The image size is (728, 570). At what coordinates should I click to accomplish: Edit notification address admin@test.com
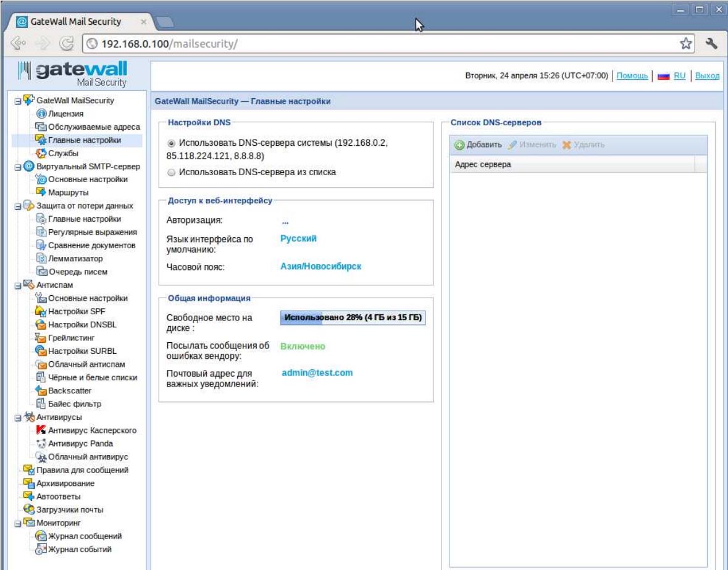(x=317, y=373)
